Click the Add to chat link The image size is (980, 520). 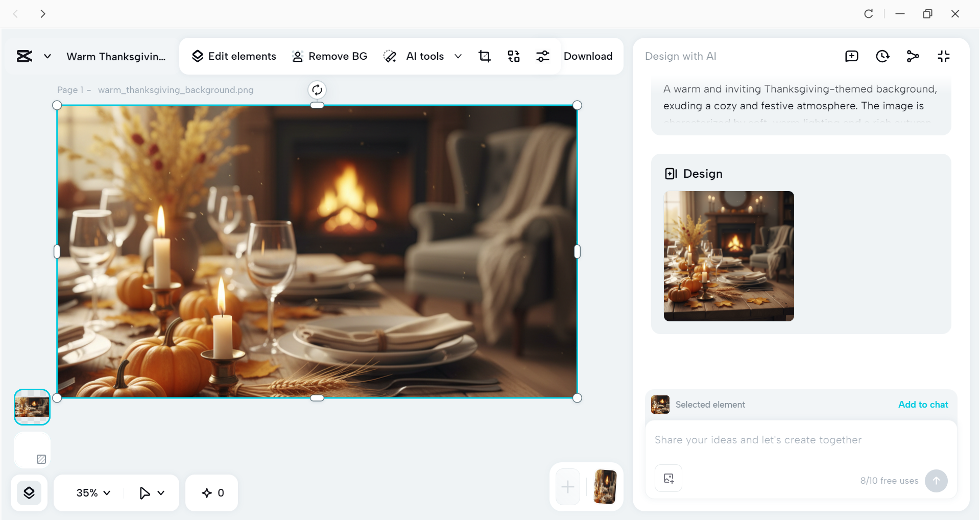pos(922,404)
